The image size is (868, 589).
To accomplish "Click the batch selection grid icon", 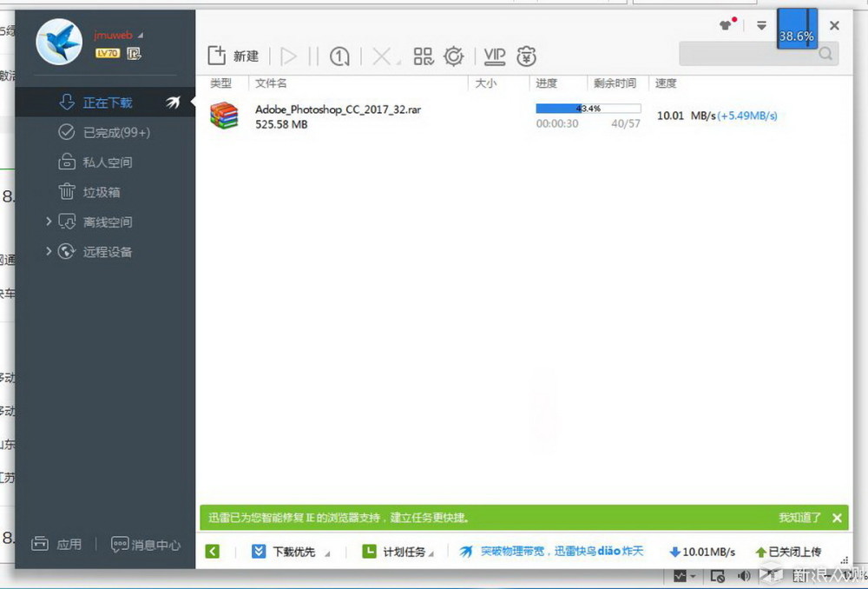I will (x=424, y=55).
